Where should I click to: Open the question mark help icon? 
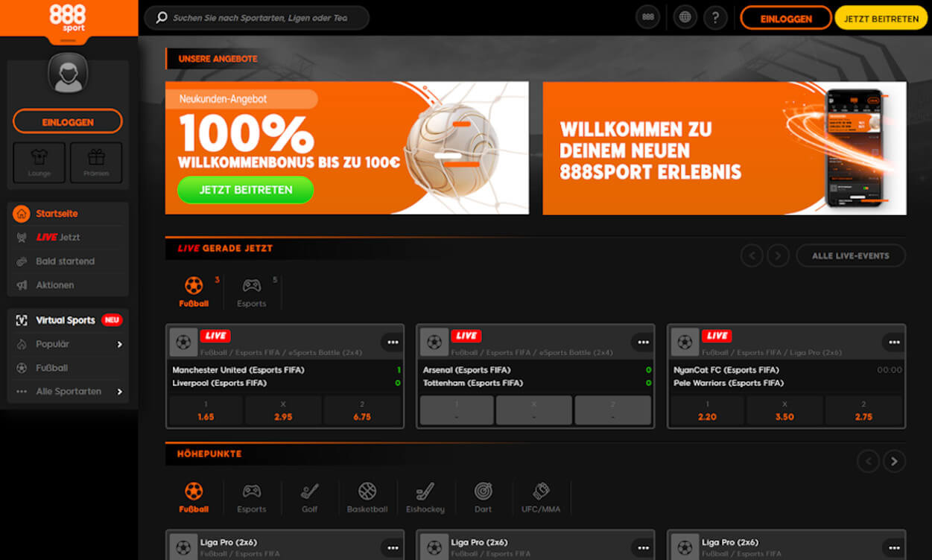click(x=715, y=18)
